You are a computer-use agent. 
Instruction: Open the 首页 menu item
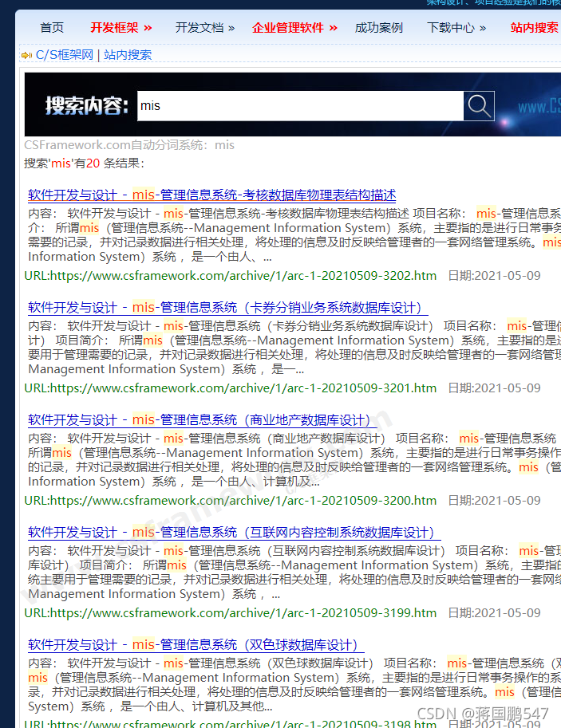(52, 27)
